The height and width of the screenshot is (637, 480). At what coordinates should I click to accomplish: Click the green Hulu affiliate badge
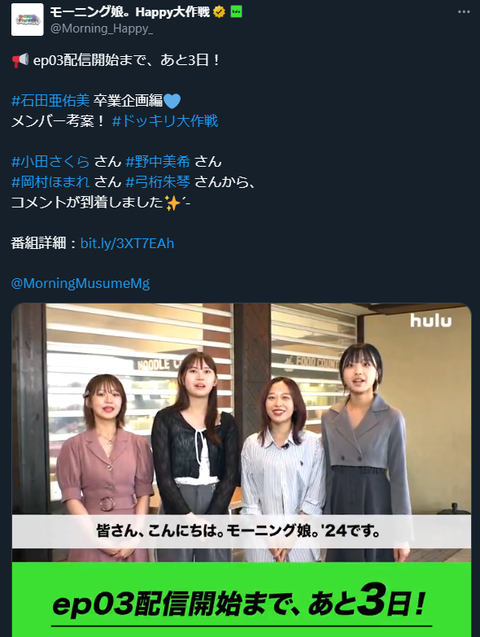[x=236, y=12]
